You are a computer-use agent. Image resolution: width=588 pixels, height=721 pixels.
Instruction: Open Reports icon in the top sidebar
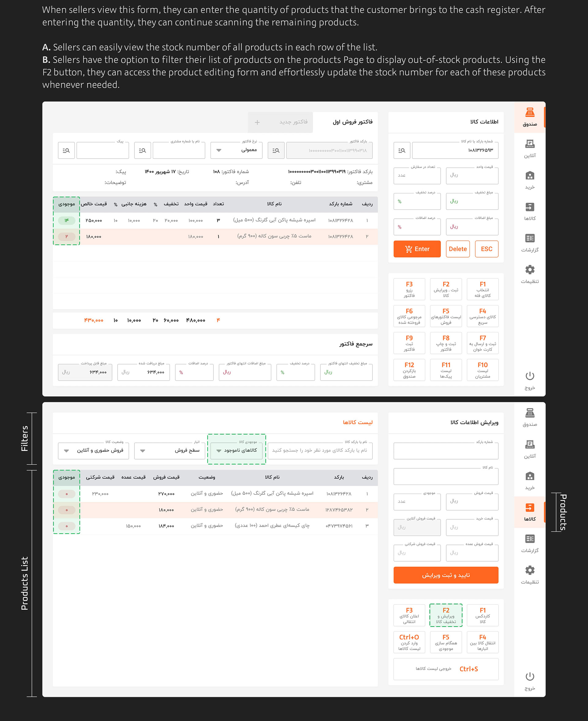[530, 238]
